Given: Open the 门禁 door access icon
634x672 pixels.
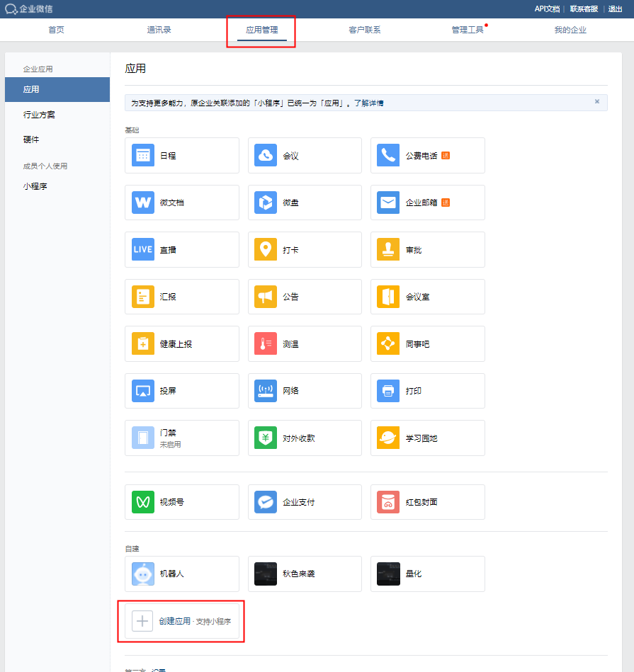Looking at the screenshot, I should coord(143,438).
